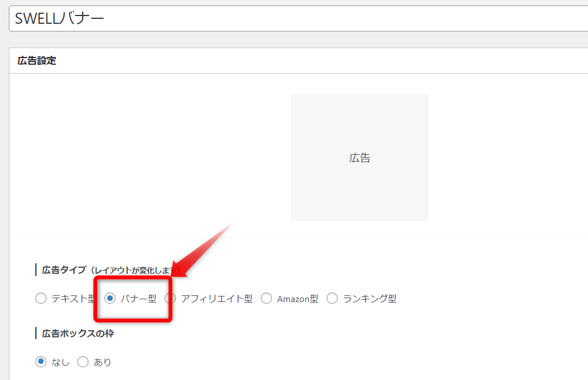Click the 'バナー型' label text
Screen dimensions: 588x380
138,299
